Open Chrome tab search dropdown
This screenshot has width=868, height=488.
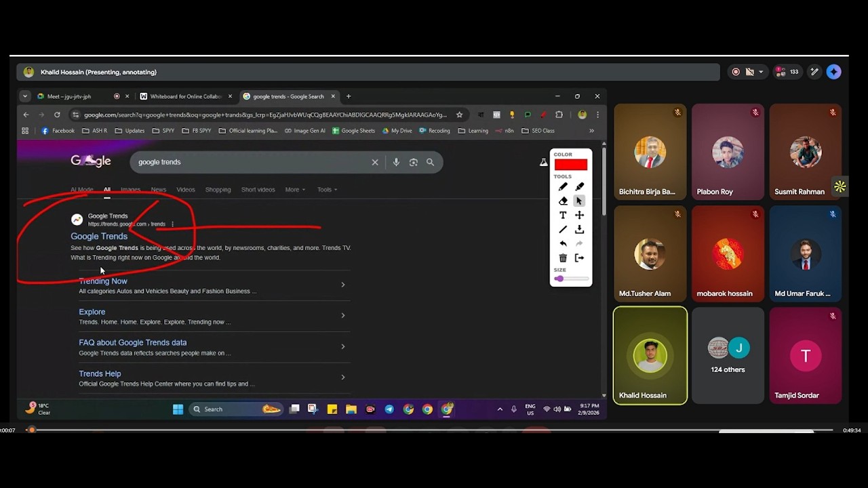click(25, 96)
